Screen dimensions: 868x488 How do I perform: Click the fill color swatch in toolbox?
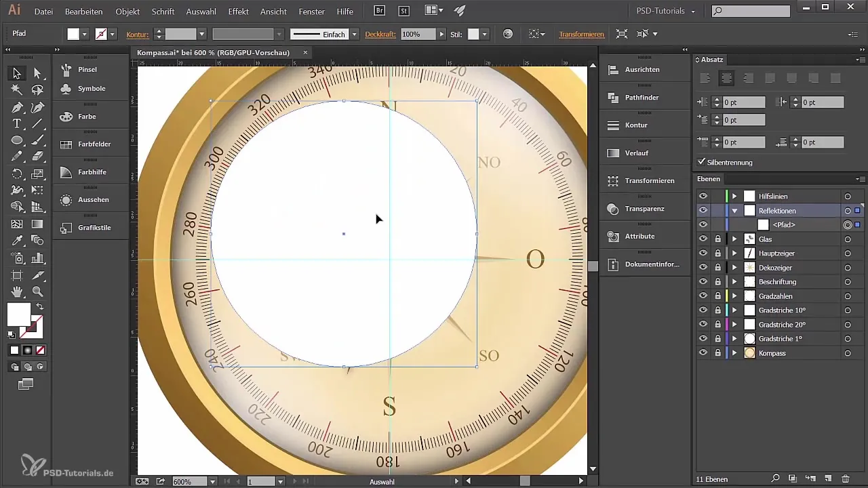pyautogui.click(x=18, y=314)
